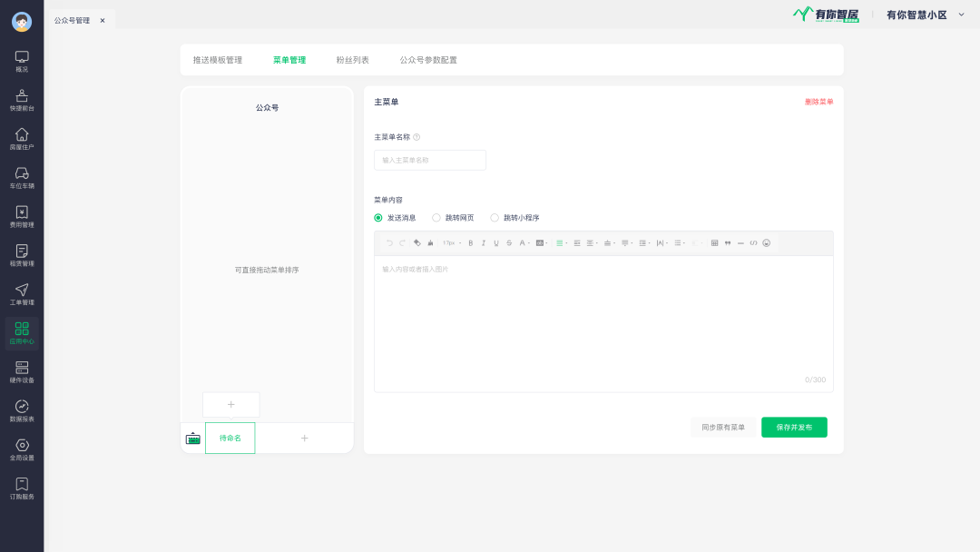This screenshot has height=552, width=980.
Task: Select the 跳转小程序 radio button
Action: click(495, 218)
